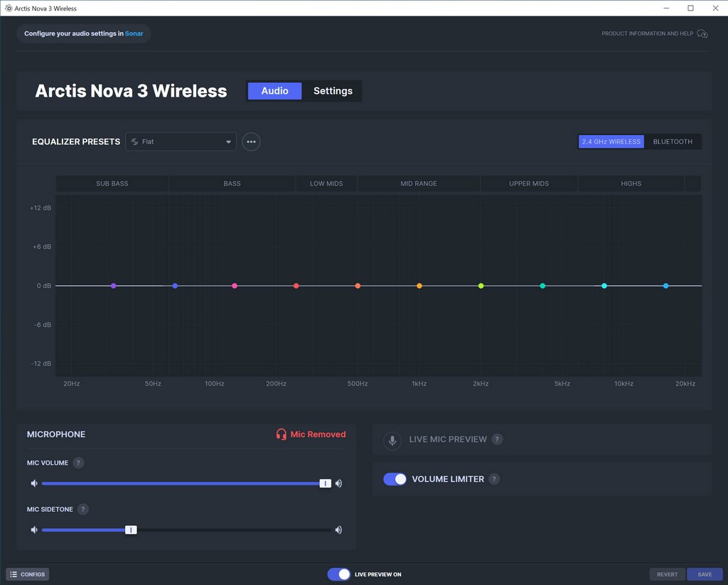
Task: Click the Save button
Action: pos(704,574)
